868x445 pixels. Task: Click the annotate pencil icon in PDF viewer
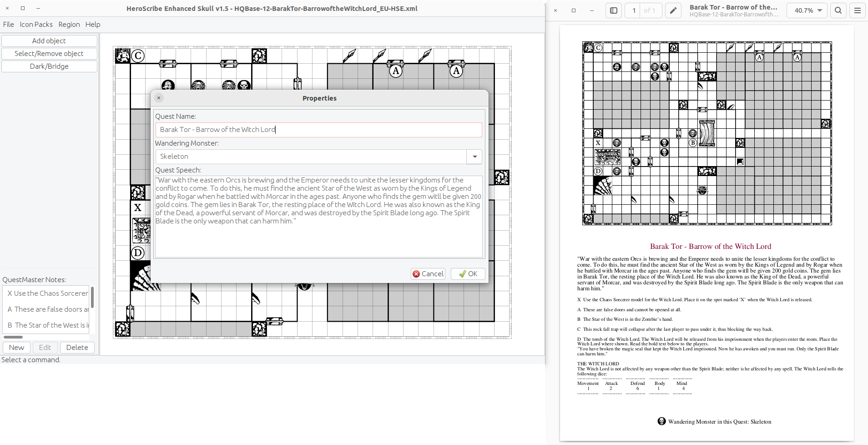pos(673,10)
